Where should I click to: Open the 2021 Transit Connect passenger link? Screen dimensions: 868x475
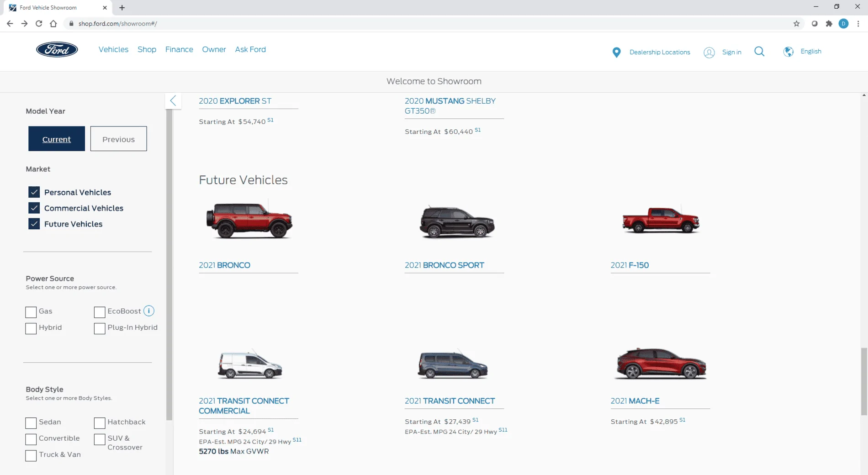coord(450,401)
